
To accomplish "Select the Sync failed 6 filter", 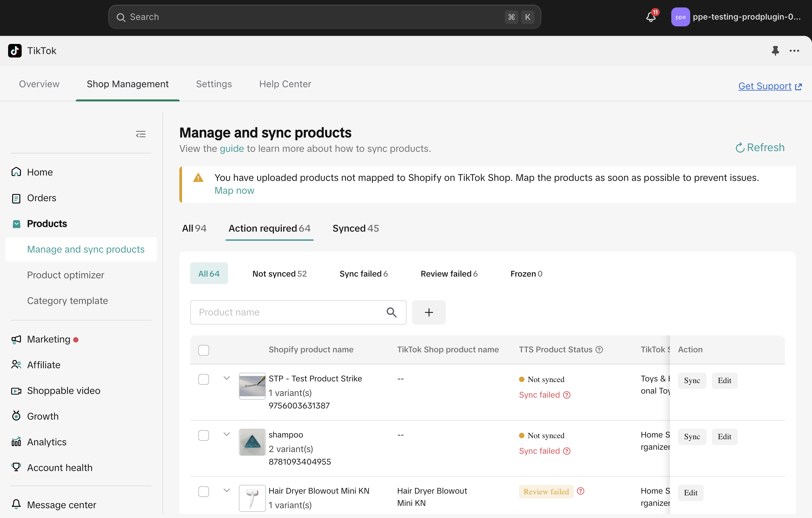I will click(364, 274).
